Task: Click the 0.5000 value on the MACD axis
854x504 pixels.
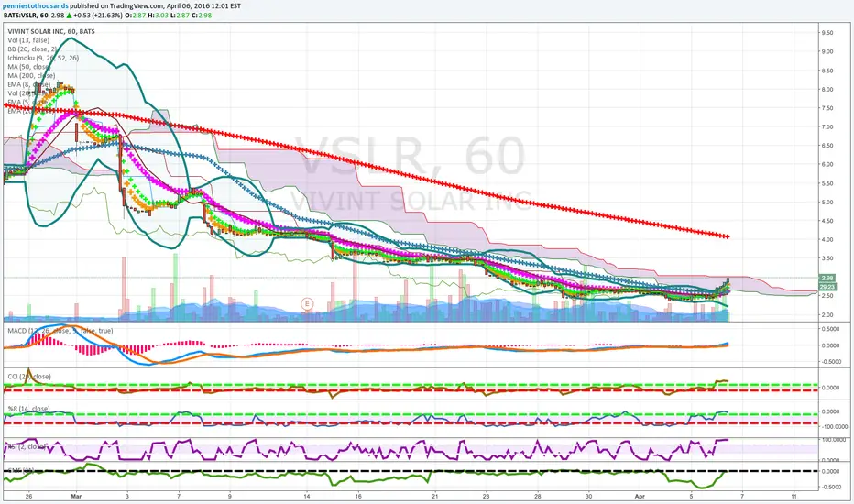Action: point(830,329)
